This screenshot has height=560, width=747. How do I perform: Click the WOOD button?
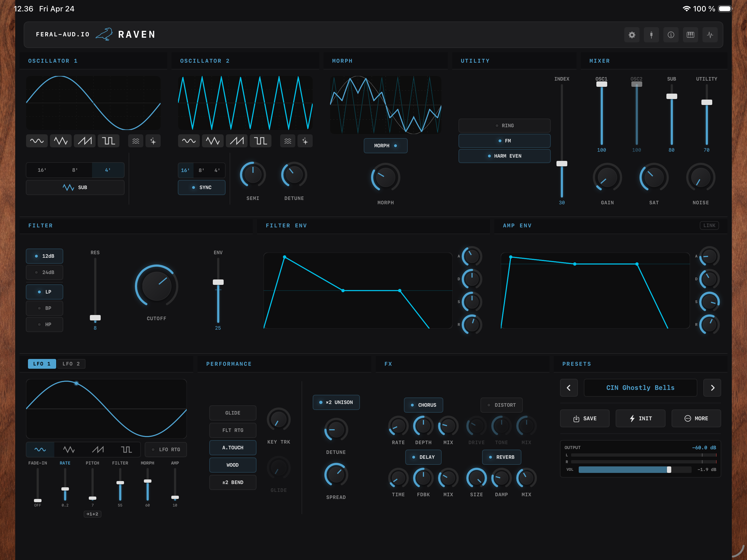233,465
